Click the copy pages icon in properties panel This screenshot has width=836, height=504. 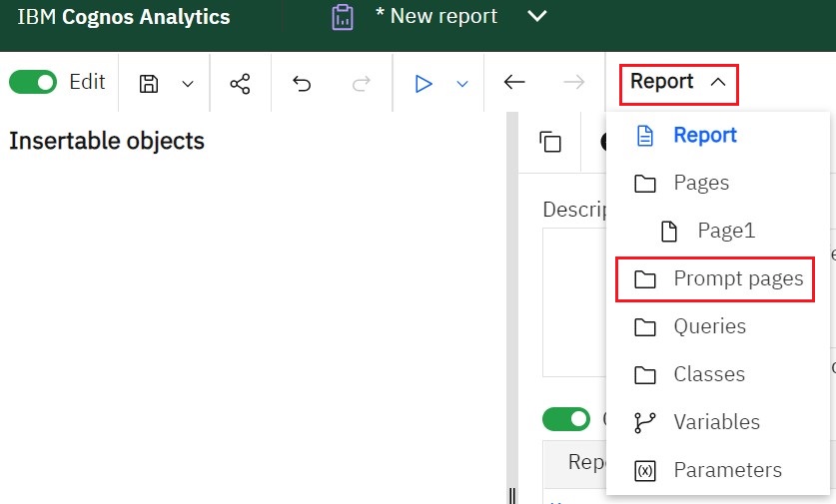[x=549, y=143]
